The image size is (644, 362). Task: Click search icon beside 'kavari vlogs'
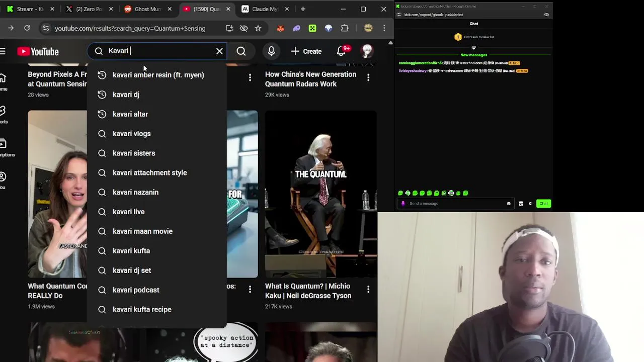click(102, 134)
